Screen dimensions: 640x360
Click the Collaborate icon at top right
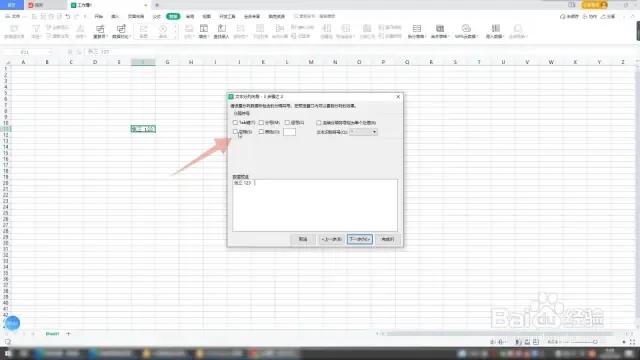589,16
